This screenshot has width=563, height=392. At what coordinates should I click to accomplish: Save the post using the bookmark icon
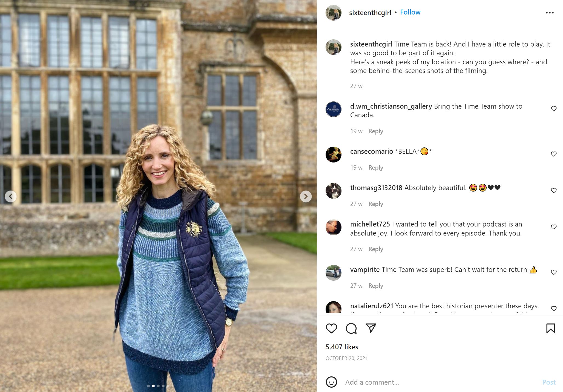pos(551,329)
